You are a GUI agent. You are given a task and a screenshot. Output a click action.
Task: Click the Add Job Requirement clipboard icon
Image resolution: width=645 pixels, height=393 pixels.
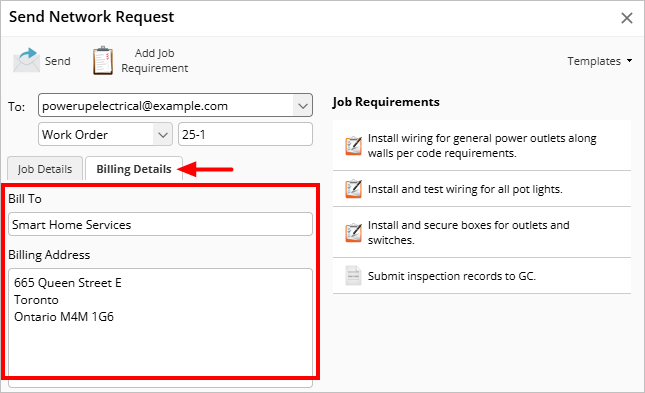(x=103, y=60)
